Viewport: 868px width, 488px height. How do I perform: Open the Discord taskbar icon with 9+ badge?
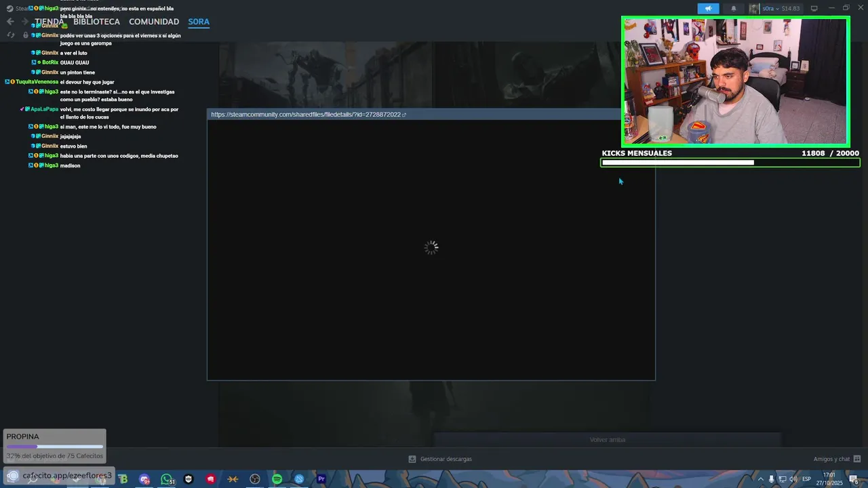[144, 479]
